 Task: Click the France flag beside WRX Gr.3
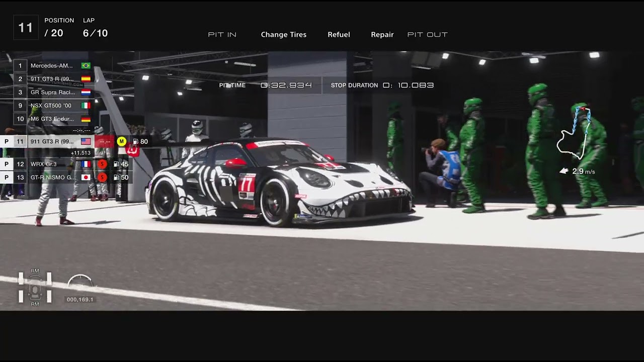point(86,164)
